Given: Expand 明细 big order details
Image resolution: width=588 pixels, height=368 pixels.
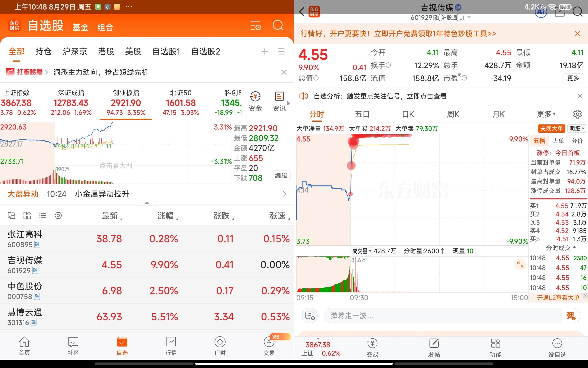Looking at the screenshot, I should [x=577, y=129].
